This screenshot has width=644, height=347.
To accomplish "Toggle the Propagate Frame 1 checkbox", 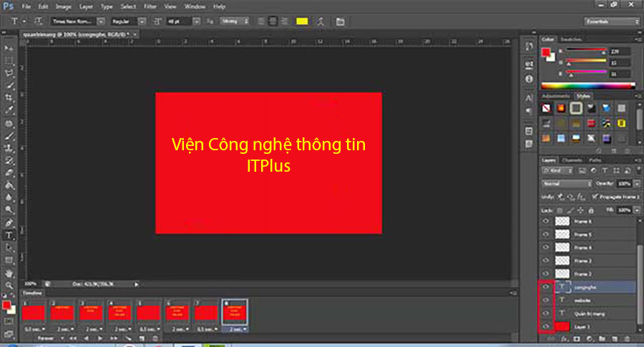I will click(595, 197).
